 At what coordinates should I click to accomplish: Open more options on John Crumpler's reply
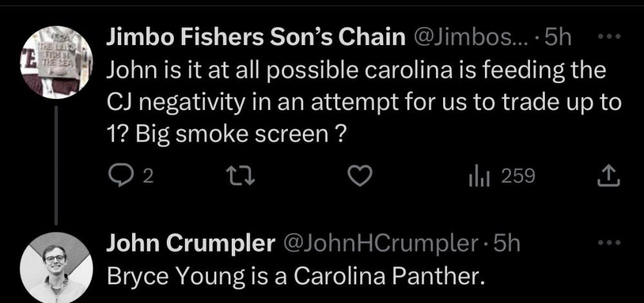(x=609, y=243)
